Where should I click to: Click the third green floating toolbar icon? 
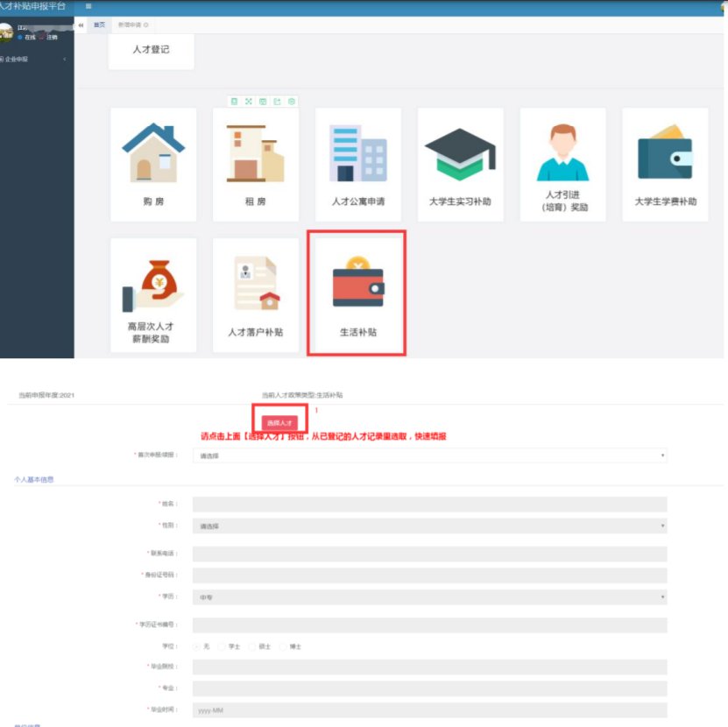tap(263, 102)
